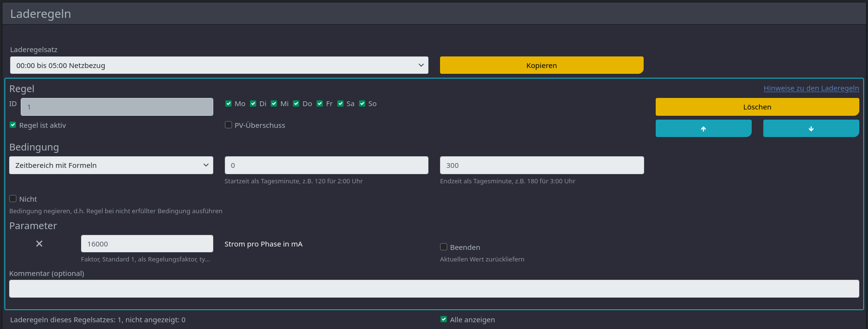The height and width of the screenshot is (329, 868).
Task: Uncheck the Alle anzeigen checkbox
Action: [444, 319]
